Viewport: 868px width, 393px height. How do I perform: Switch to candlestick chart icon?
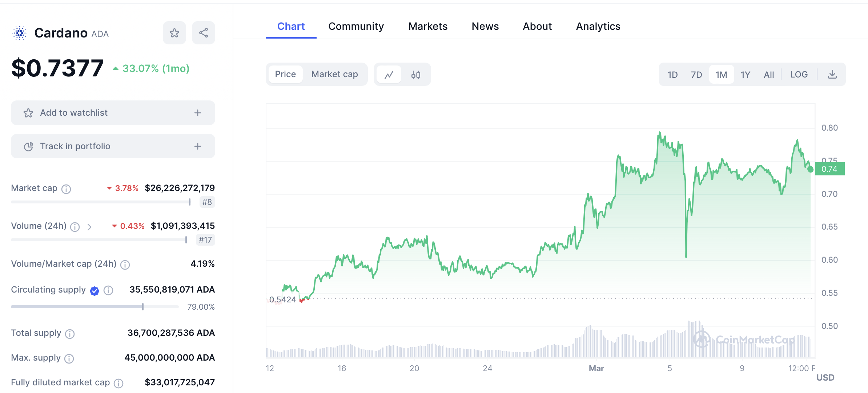pyautogui.click(x=416, y=75)
